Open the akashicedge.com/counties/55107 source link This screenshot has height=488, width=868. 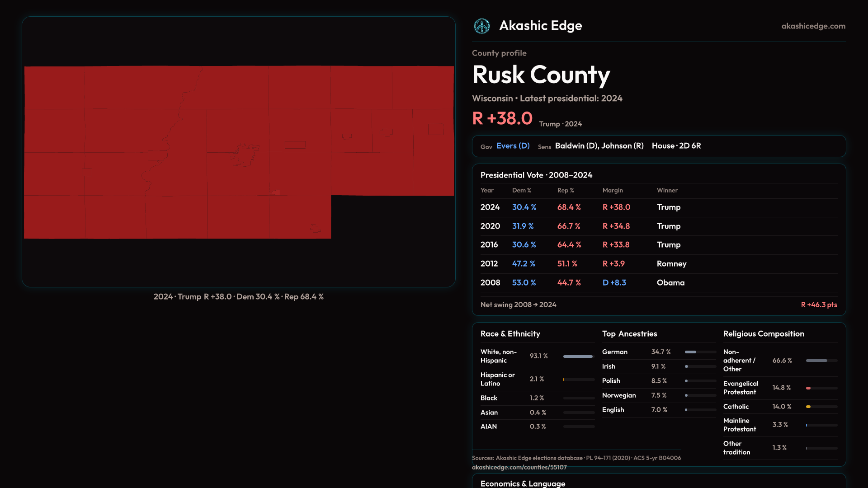tap(519, 467)
